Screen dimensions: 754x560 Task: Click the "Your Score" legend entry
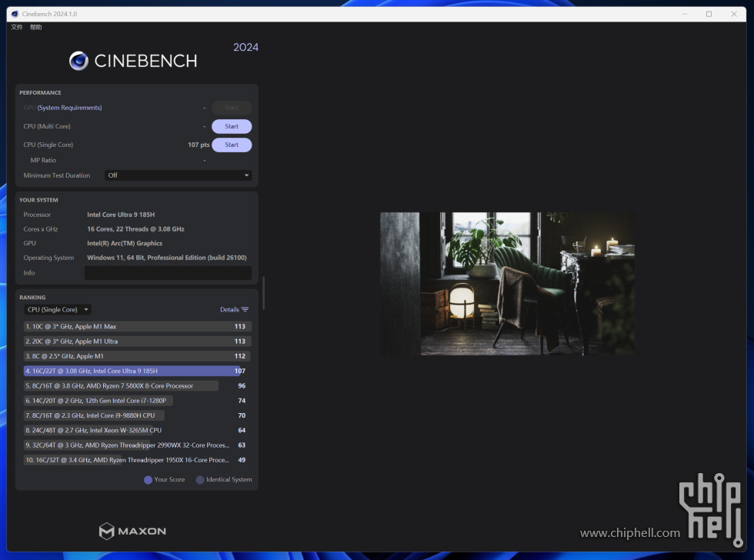(x=165, y=480)
